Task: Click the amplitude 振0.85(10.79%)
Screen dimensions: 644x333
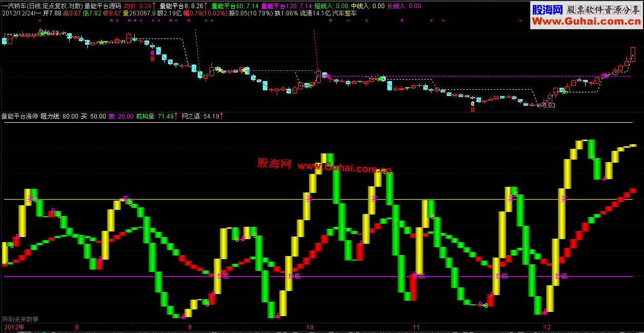Action: (x=251, y=13)
